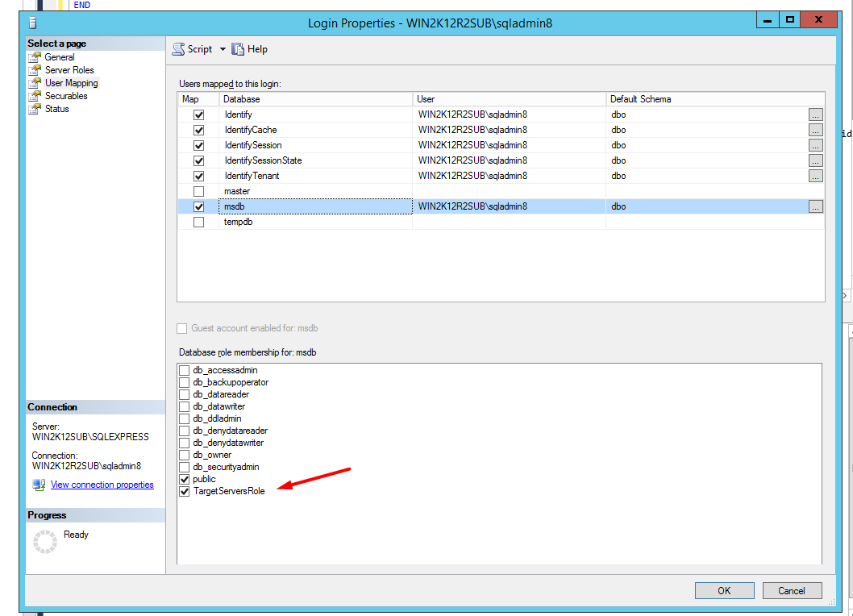Open the Server Roles page

tap(69, 70)
